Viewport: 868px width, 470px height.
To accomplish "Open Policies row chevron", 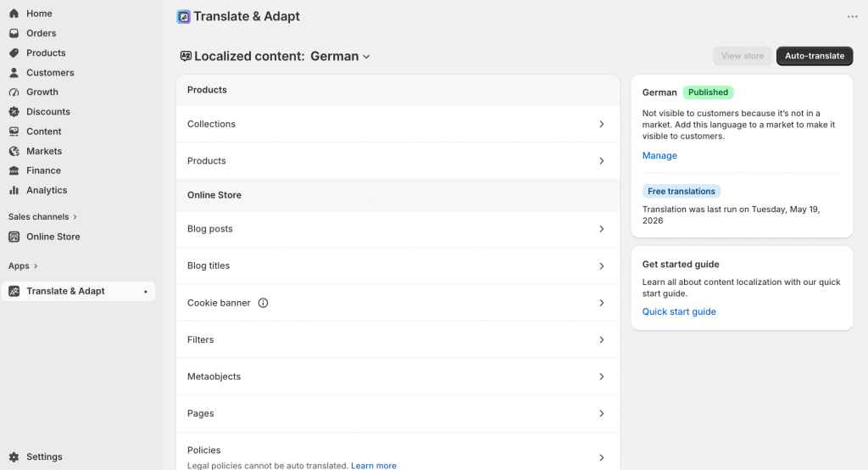I will [x=602, y=457].
